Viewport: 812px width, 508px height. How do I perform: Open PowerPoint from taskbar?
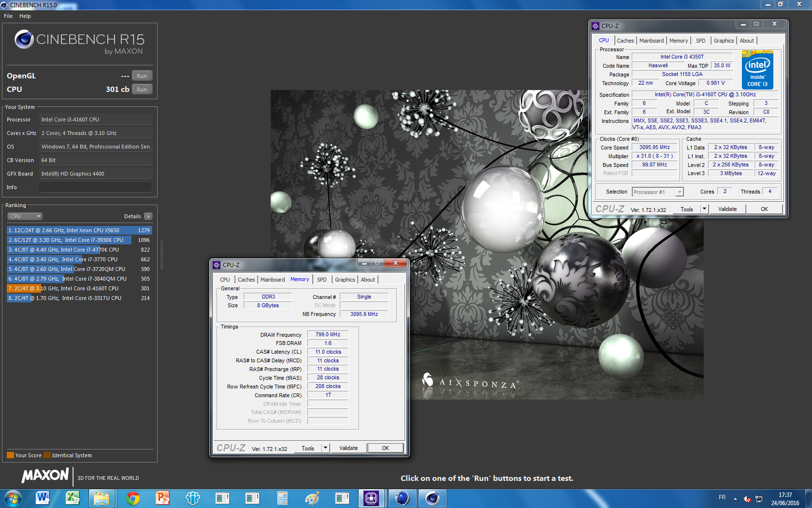coord(162,498)
